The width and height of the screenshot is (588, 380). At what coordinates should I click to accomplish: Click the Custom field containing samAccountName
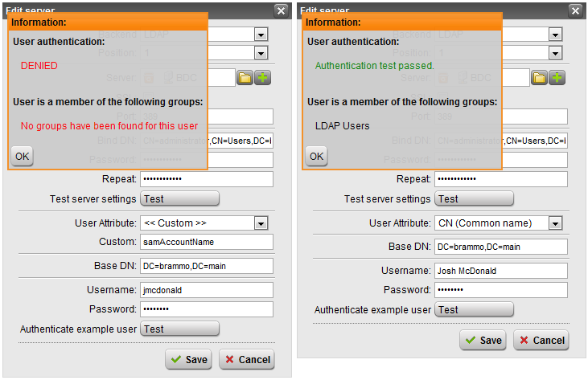coord(207,242)
